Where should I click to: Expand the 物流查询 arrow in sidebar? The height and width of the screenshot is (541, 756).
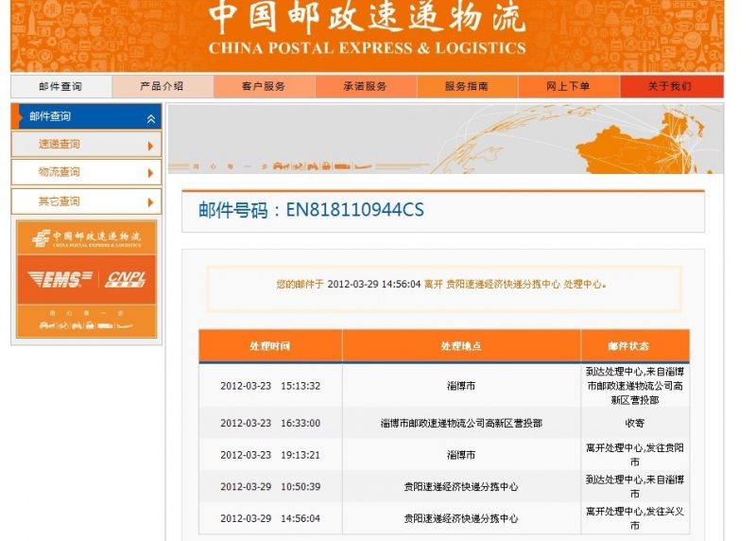tap(150, 173)
